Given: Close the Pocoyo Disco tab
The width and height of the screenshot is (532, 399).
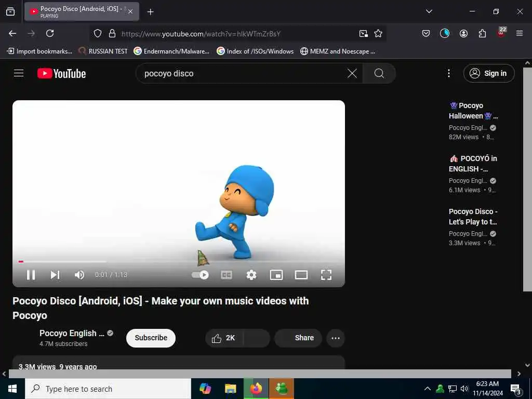Looking at the screenshot, I should pos(130,11).
